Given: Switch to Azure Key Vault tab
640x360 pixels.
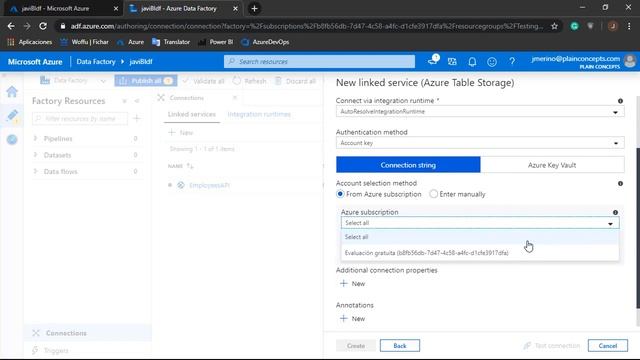Looking at the screenshot, I should tap(552, 165).
